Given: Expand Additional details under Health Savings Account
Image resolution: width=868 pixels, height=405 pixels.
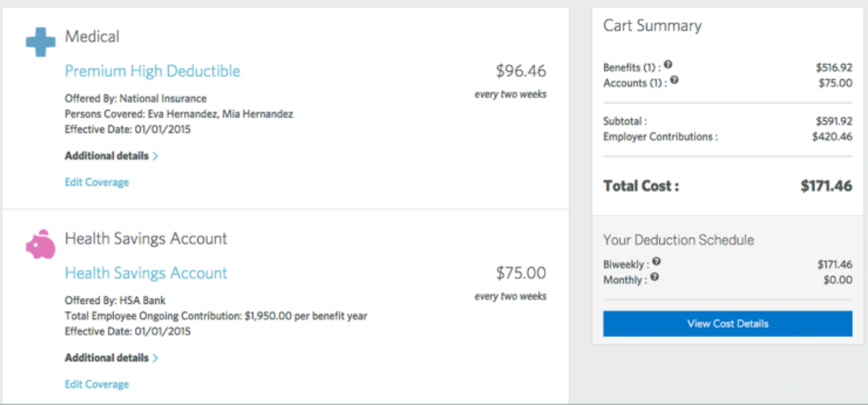Looking at the screenshot, I should [111, 358].
